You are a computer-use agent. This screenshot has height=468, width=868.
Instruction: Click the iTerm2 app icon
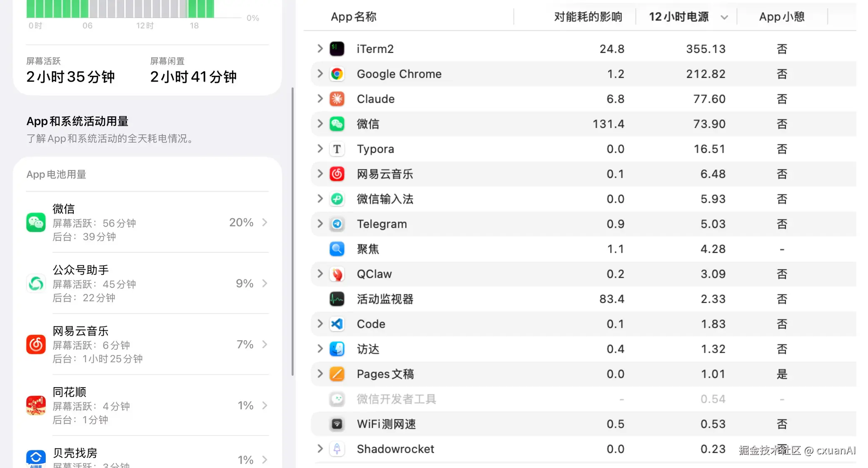[337, 49]
